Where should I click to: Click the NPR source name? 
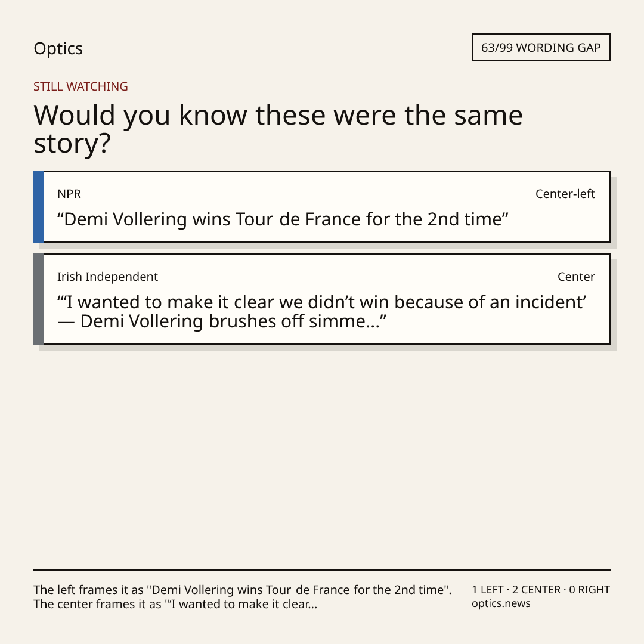(x=69, y=194)
